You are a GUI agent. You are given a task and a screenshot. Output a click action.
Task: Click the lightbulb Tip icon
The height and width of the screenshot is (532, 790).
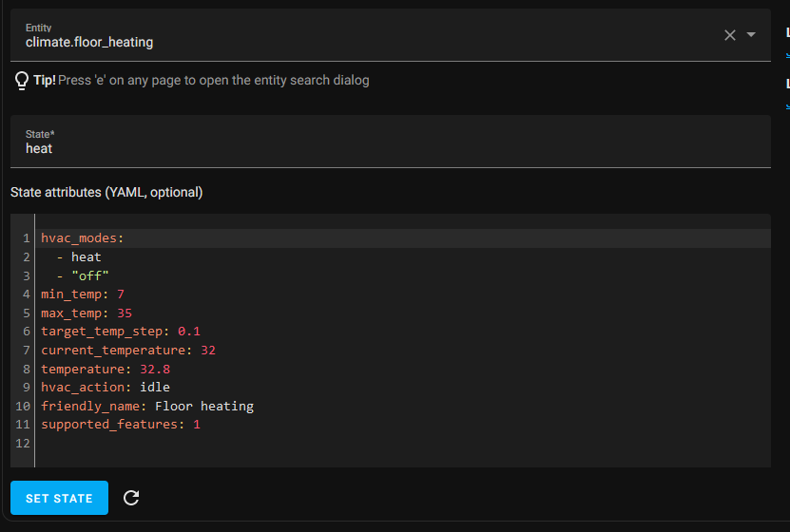click(22, 81)
